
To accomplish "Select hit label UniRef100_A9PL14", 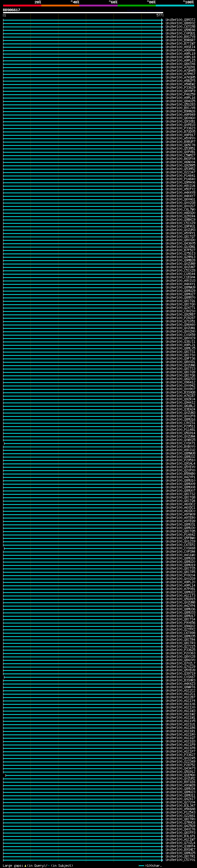I will (180, 586).
